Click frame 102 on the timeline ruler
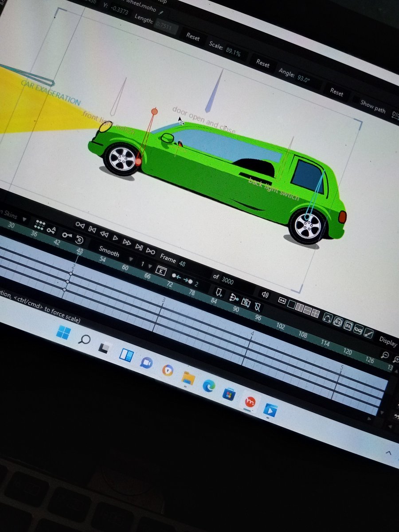399x532 pixels. [281, 326]
